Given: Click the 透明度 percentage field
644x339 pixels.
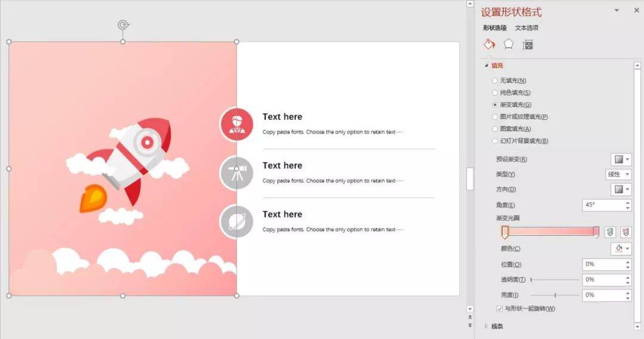Looking at the screenshot, I should click(x=603, y=280).
